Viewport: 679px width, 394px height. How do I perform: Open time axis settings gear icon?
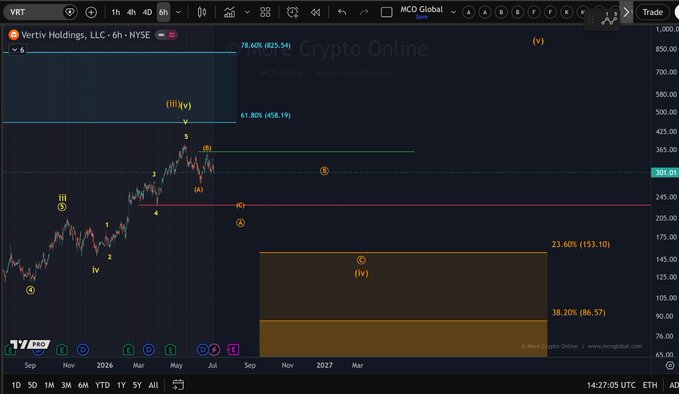pos(670,365)
